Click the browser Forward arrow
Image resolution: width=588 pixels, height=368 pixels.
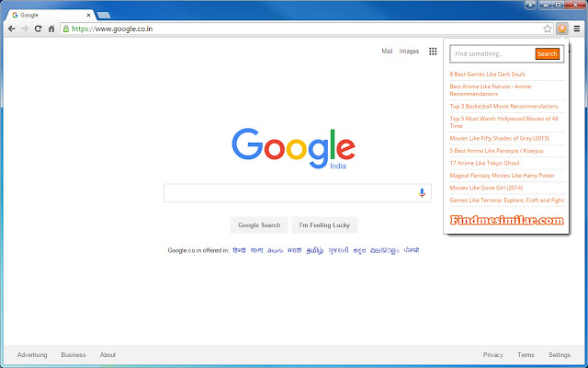coord(25,29)
